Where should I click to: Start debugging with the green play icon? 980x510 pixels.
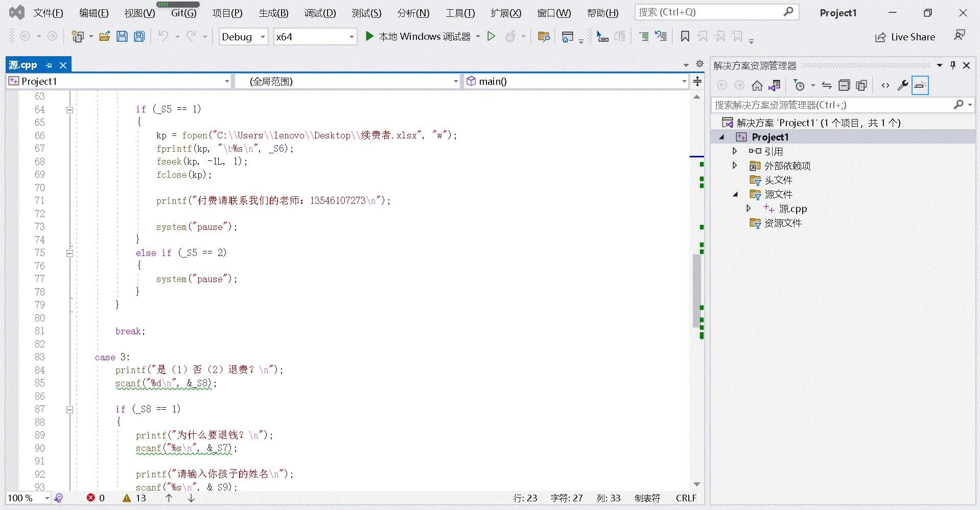click(369, 36)
